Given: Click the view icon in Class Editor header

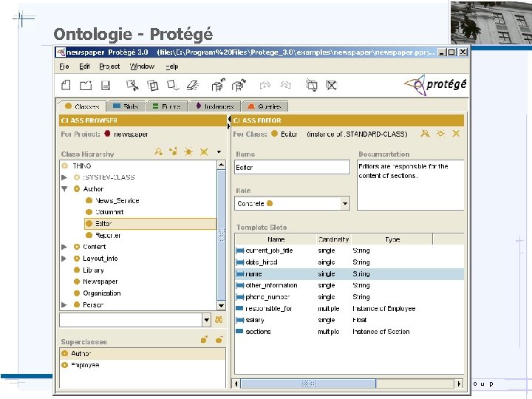Looking at the screenshot, I should [425, 134].
